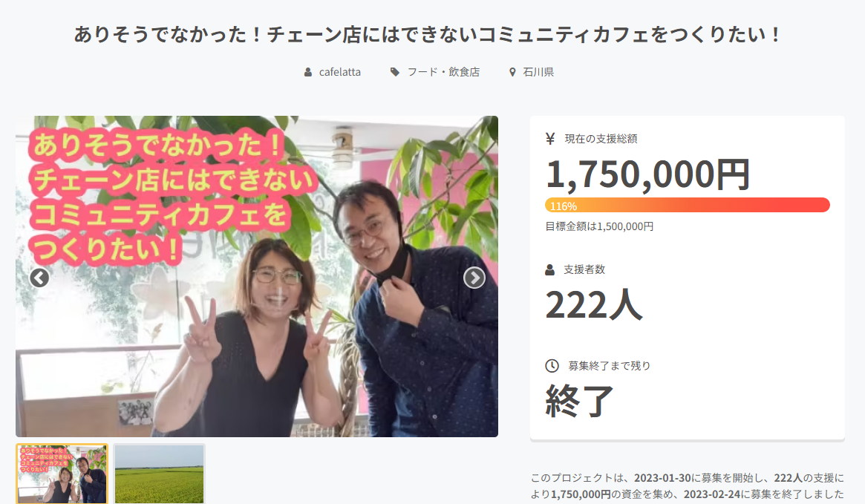Screen dimensions: 865x504
Task: Click the location pin icon beside 石川県
Action: 512,72
